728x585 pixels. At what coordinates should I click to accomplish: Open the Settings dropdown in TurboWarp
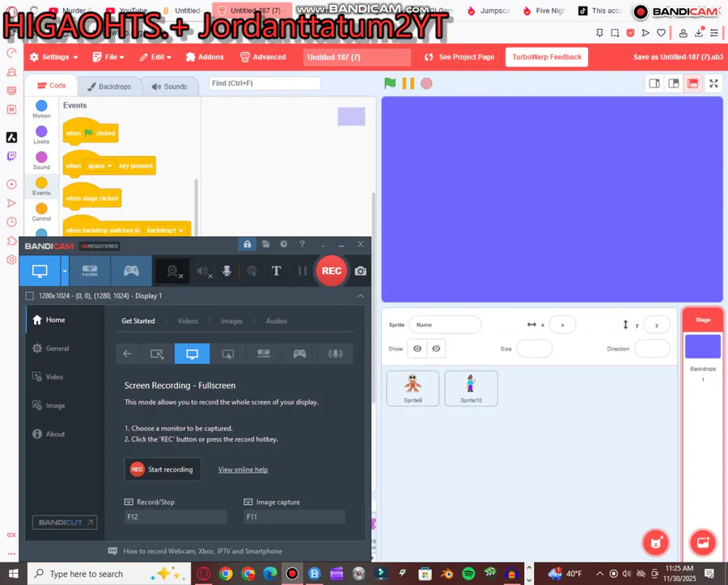tap(54, 57)
